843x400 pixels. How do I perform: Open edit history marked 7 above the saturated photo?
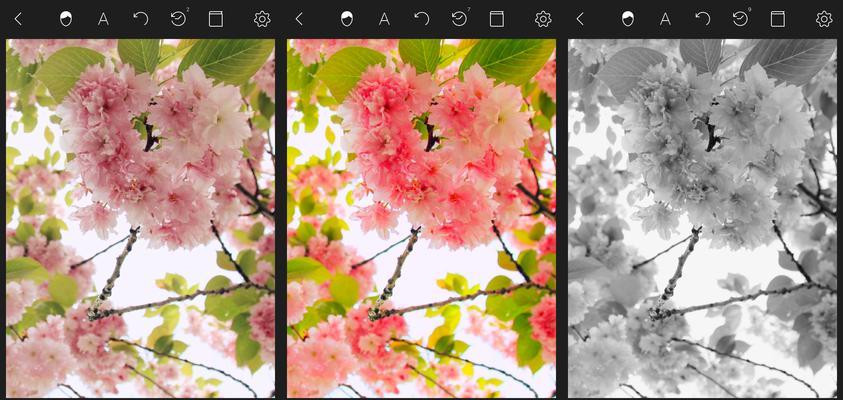coord(460,19)
